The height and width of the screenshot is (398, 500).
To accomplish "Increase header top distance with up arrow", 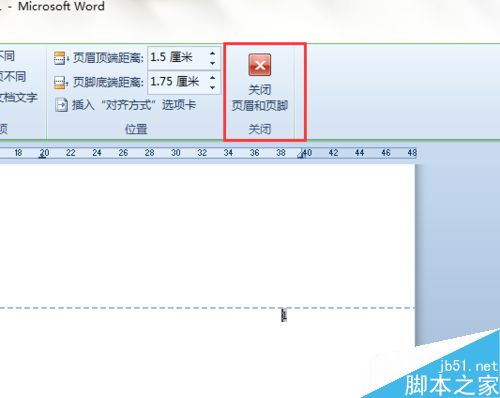I will (x=213, y=53).
